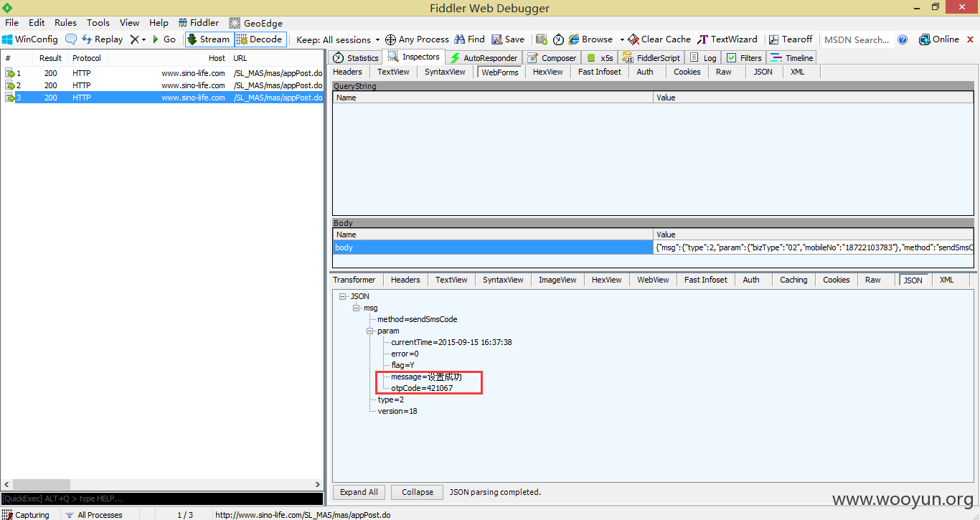Open the Log tab
980x520 pixels.
point(703,58)
